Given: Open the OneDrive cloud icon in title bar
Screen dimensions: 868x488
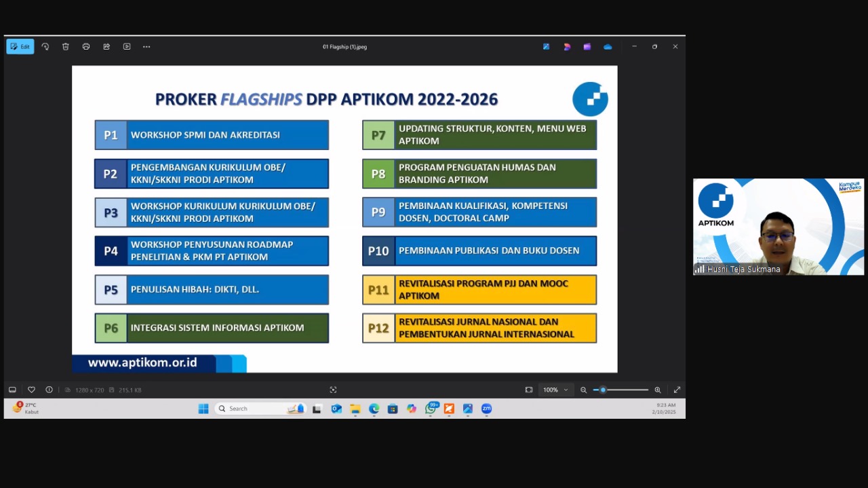Looking at the screenshot, I should 608,47.
